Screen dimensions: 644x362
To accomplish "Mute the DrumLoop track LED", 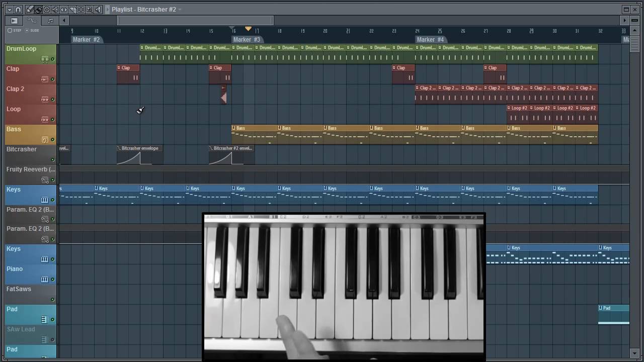I will tap(52, 59).
